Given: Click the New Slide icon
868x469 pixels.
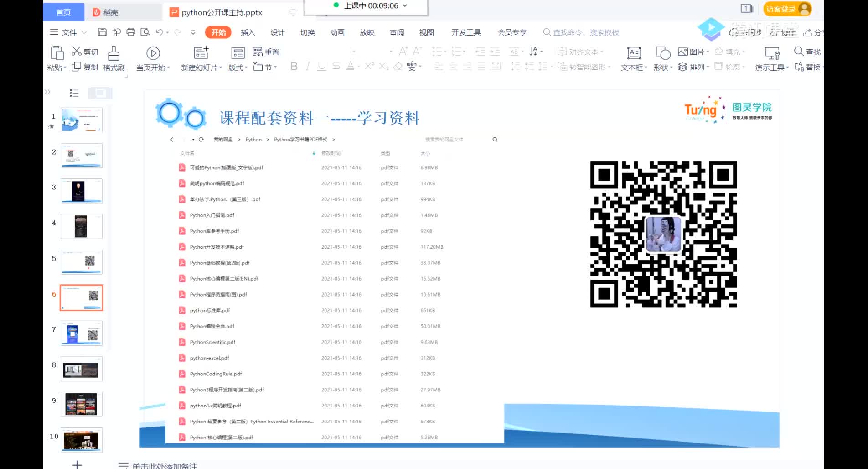Looking at the screenshot, I should (x=201, y=53).
